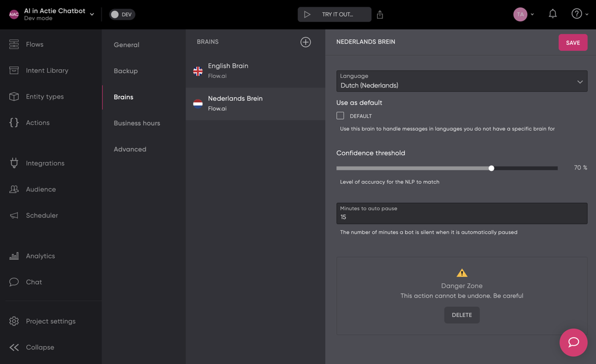Viewport: 596px width, 364px height.
Task: Open the notifications bell
Action: point(552,14)
